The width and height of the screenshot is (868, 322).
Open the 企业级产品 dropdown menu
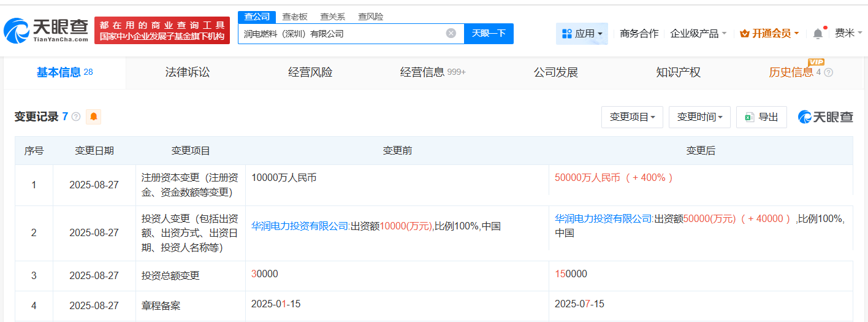tap(698, 34)
